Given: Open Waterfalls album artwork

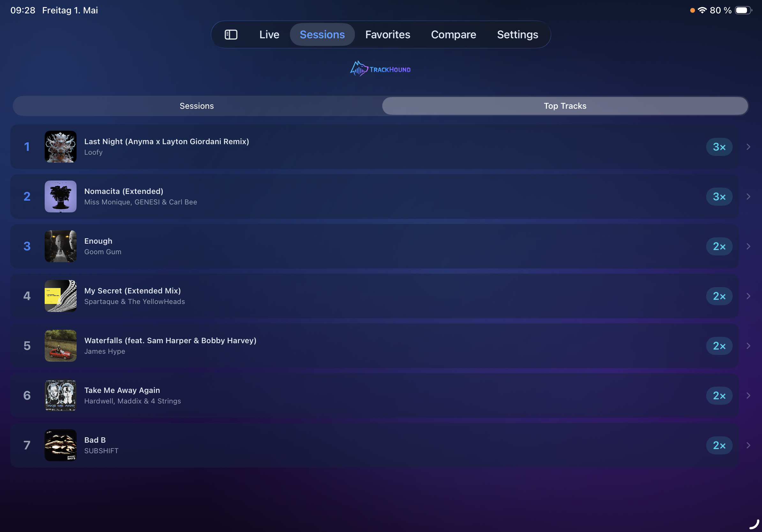Looking at the screenshot, I should [x=61, y=346].
